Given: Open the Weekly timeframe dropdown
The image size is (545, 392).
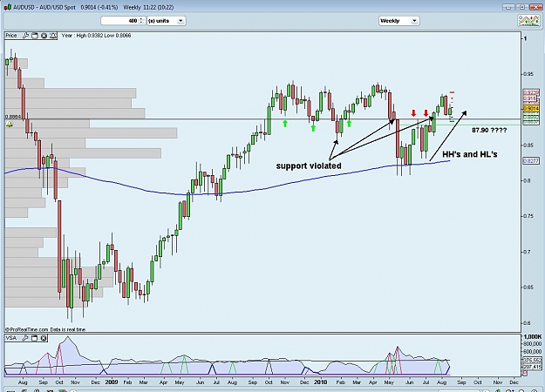Looking at the screenshot, I should pos(399,21).
